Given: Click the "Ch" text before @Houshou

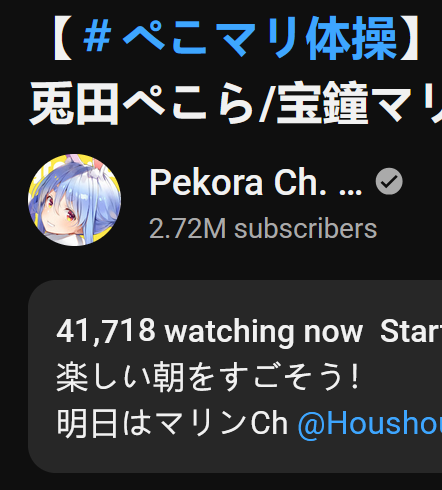Looking at the screenshot, I should click(x=269, y=423).
